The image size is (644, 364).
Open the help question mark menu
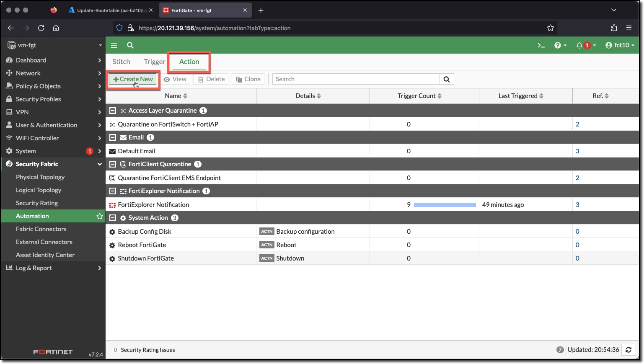pyautogui.click(x=560, y=45)
